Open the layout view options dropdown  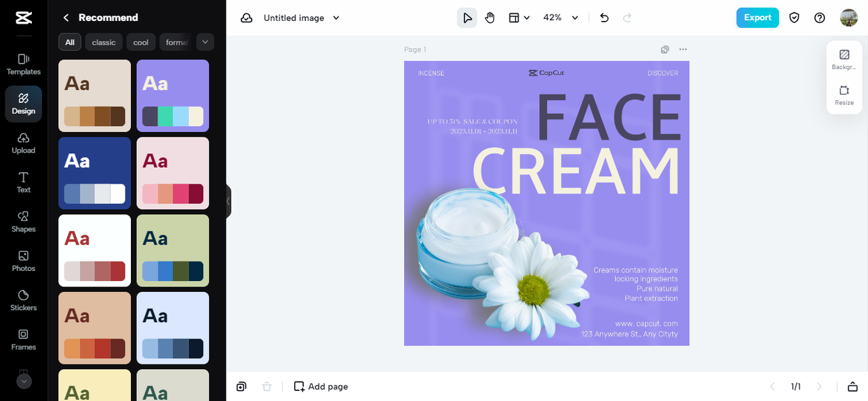[x=519, y=18]
